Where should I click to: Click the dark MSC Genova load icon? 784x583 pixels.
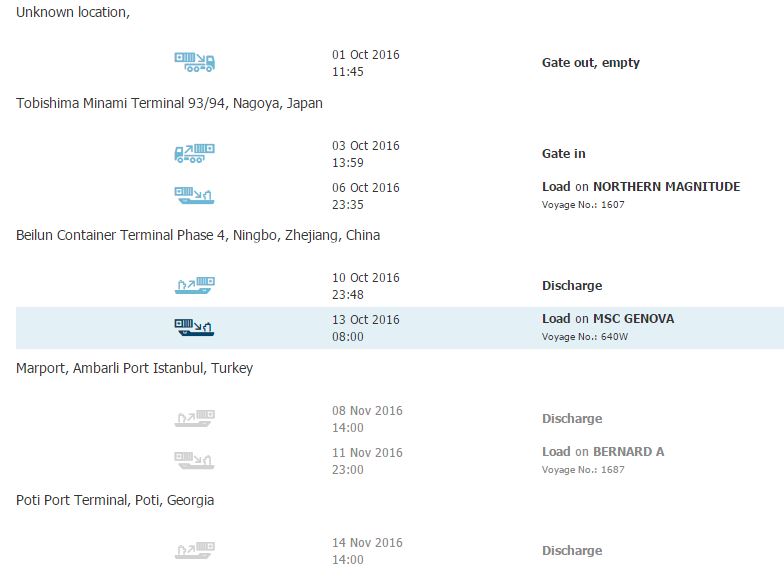(194, 328)
